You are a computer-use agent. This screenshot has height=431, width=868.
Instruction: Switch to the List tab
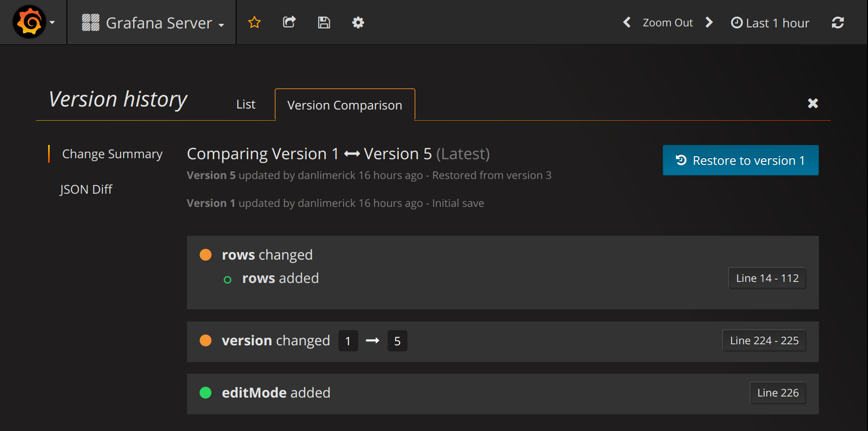(246, 104)
